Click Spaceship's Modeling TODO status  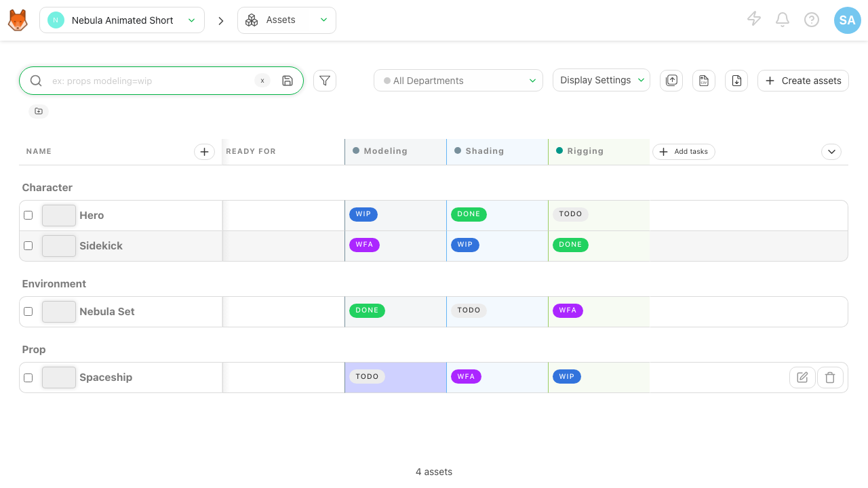[x=367, y=376]
